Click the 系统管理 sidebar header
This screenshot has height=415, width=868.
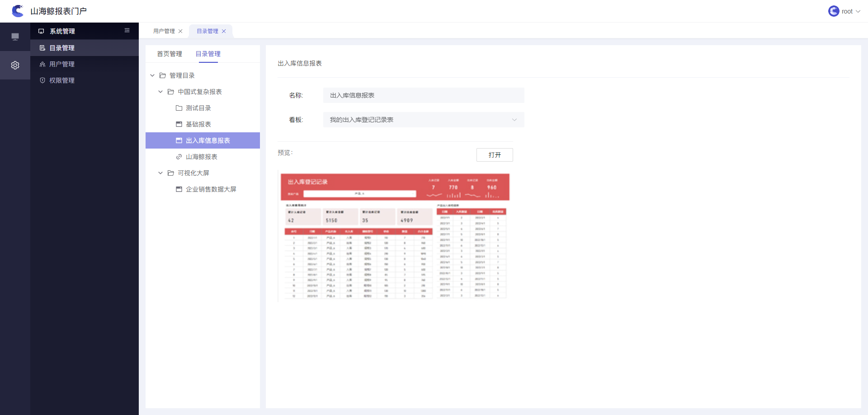(85, 31)
